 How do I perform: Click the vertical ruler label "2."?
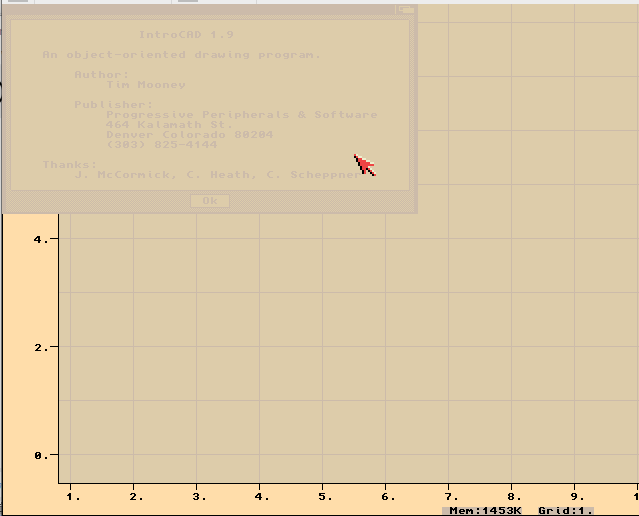click(41, 348)
